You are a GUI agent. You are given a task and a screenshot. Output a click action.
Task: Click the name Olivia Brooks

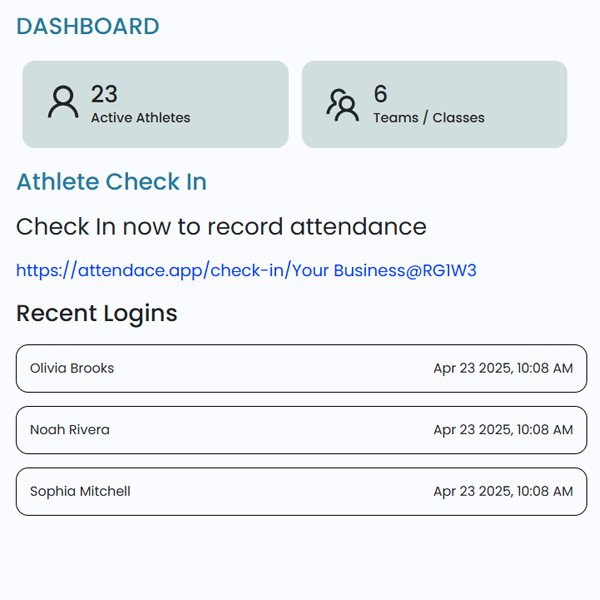pyautogui.click(x=72, y=368)
